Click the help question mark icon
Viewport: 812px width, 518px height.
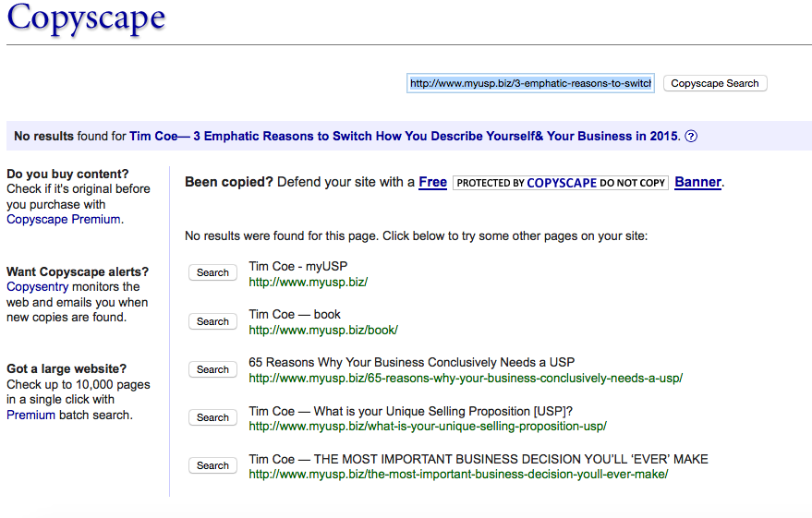[x=691, y=136]
